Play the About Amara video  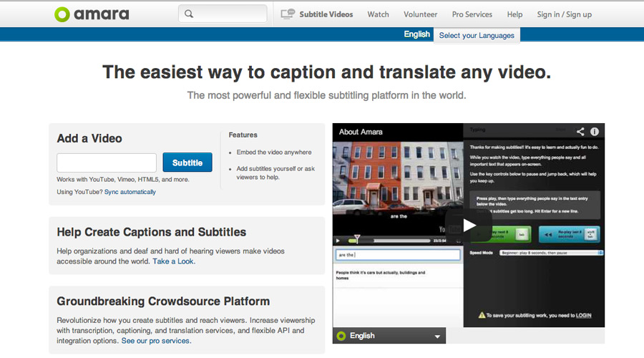click(469, 225)
